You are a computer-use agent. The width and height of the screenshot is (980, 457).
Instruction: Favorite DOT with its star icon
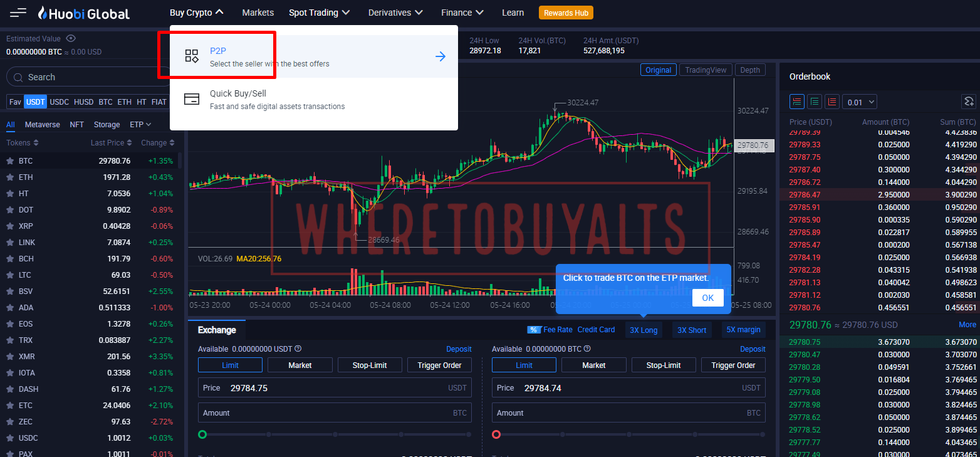[10, 210]
